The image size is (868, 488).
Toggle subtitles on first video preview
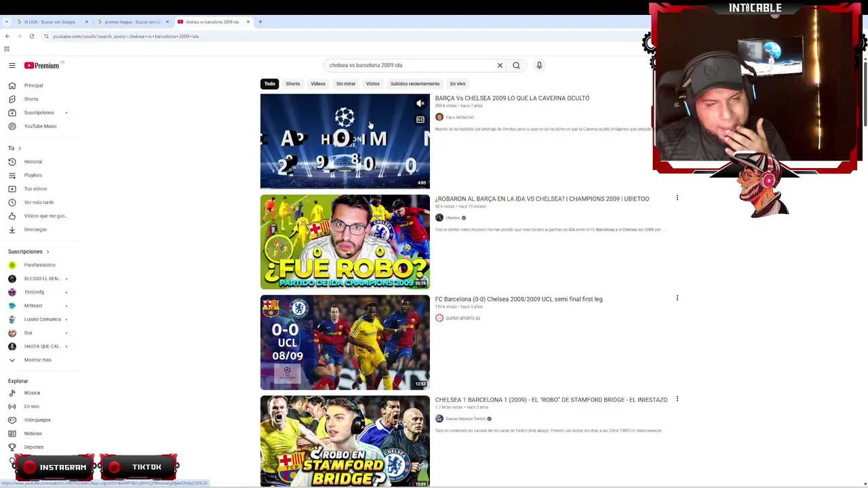click(x=420, y=120)
